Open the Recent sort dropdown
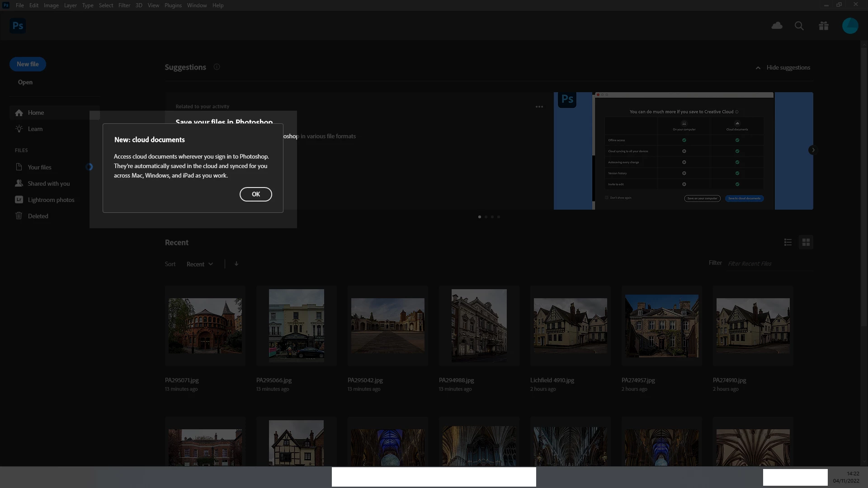This screenshot has width=868, height=488. pos(199,264)
